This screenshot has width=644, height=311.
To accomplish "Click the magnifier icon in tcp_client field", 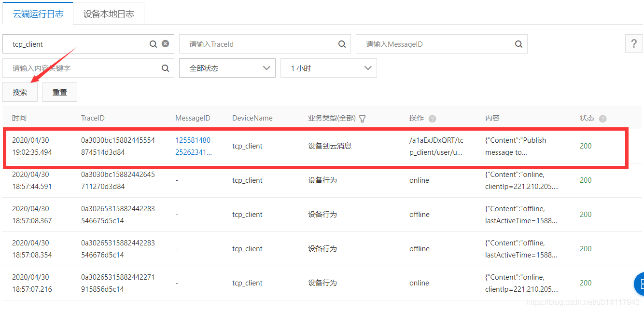I will 153,44.
